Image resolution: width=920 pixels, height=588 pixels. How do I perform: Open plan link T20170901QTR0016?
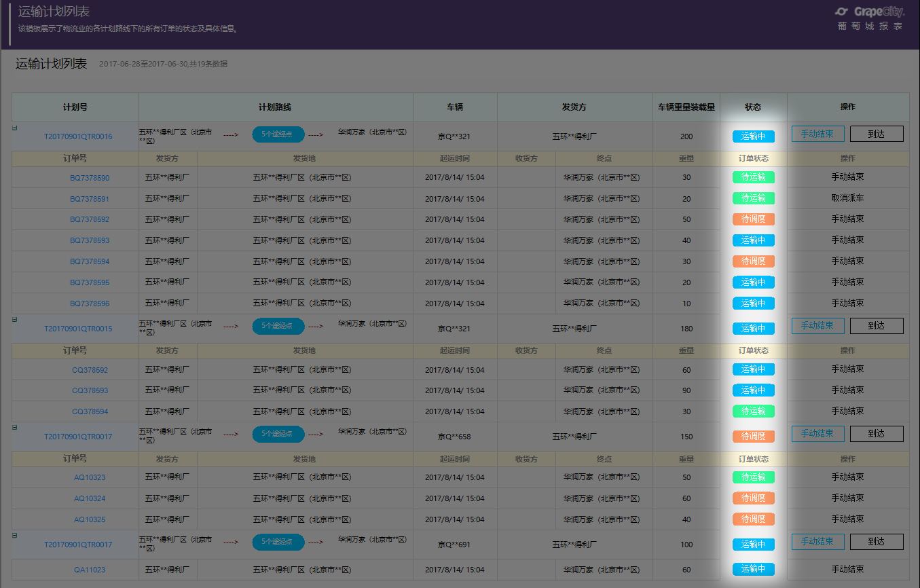coord(78,137)
